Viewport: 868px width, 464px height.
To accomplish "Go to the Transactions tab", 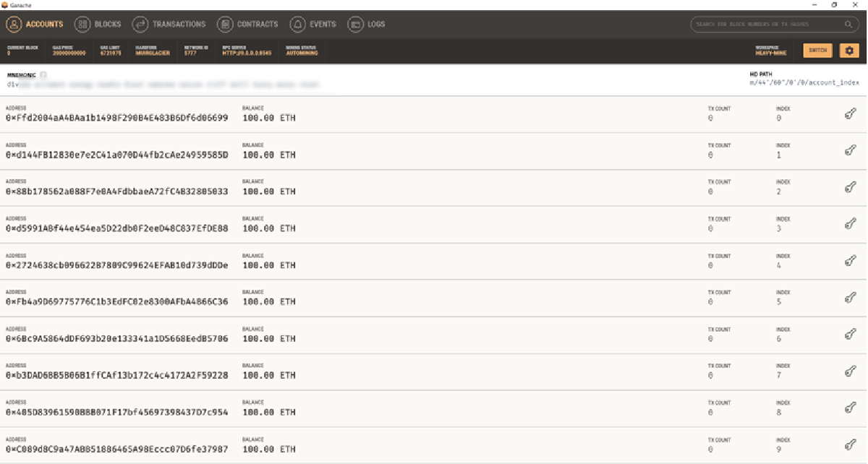I will (x=169, y=24).
